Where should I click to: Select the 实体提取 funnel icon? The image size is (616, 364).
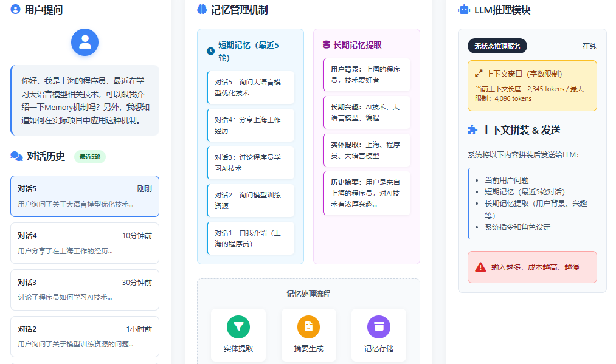tap(238, 327)
